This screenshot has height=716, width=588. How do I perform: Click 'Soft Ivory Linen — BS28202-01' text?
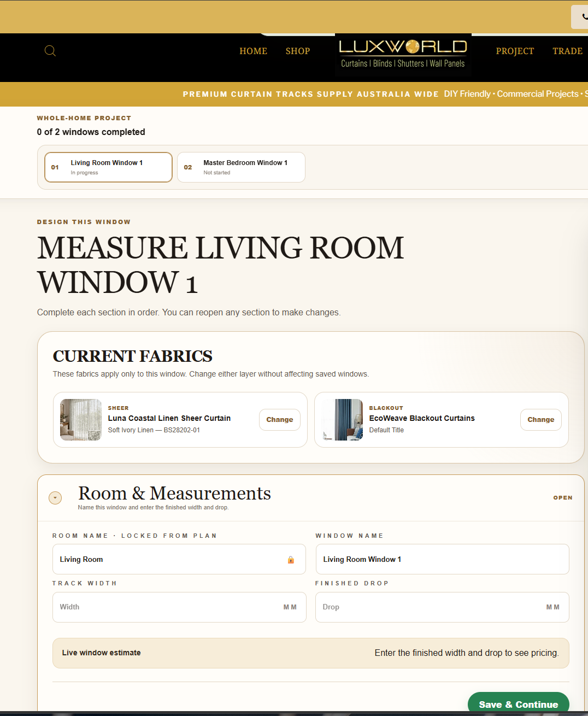154,430
